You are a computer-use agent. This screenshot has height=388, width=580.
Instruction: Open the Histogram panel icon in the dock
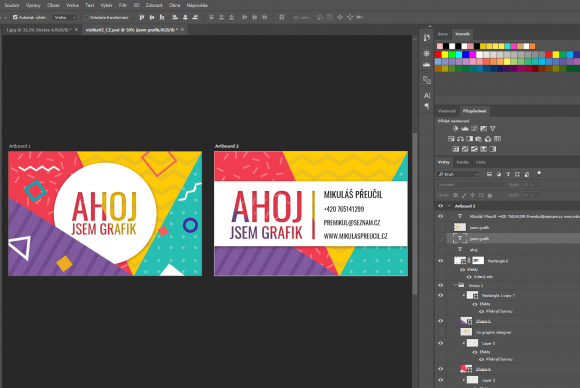coord(426,65)
